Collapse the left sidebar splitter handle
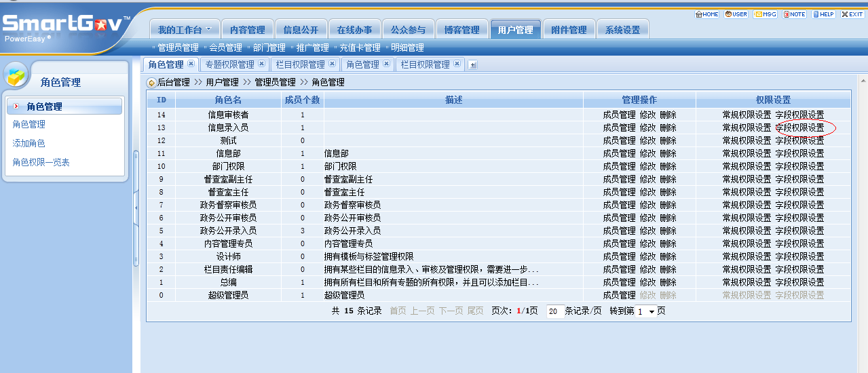Screen dimensions: 868x373 point(136,206)
